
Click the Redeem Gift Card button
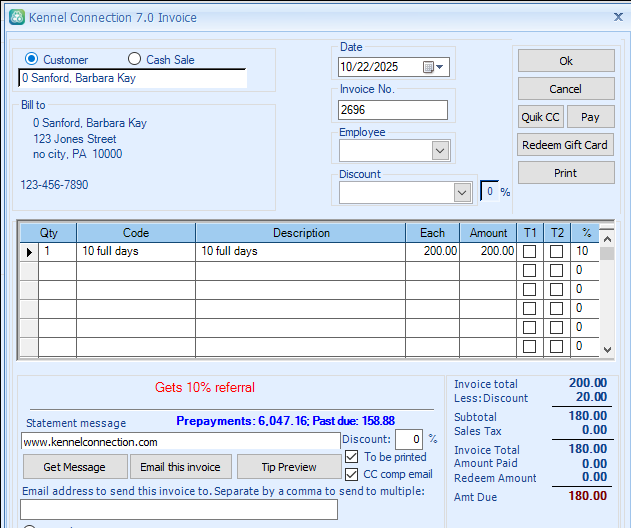[566, 145]
